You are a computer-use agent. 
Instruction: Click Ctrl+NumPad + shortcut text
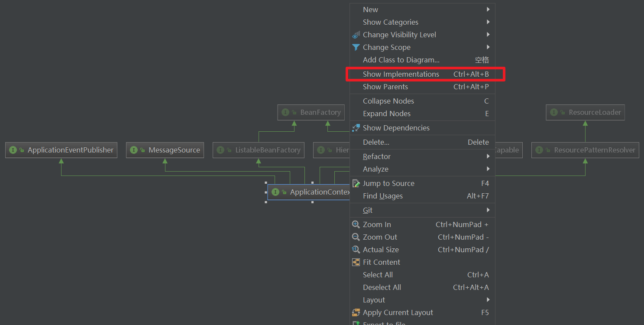tap(462, 224)
